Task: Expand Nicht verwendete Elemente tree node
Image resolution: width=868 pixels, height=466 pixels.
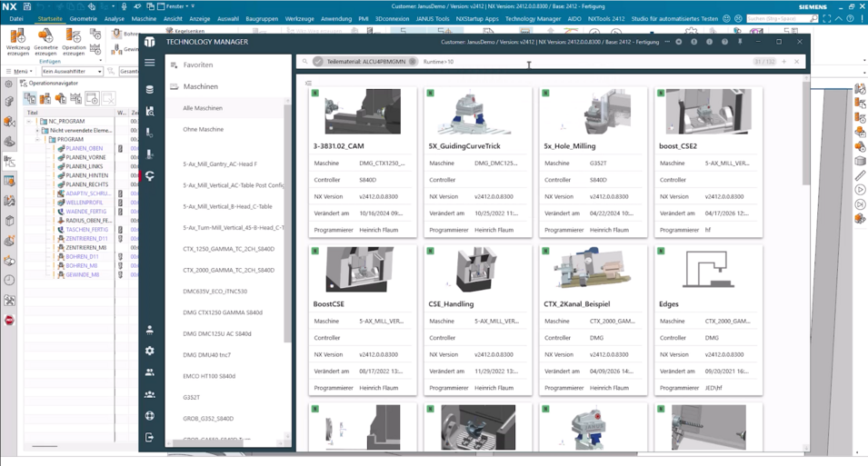Action: click(x=37, y=131)
